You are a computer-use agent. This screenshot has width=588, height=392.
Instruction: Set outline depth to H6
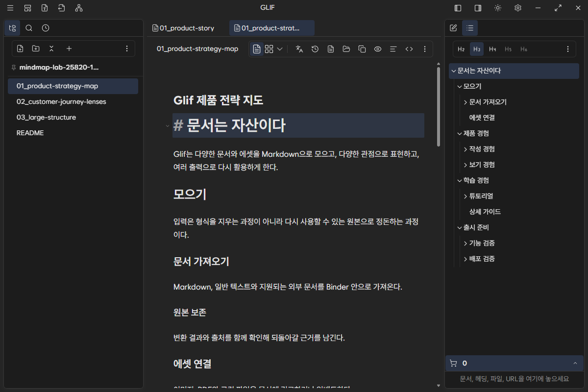(524, 49)
